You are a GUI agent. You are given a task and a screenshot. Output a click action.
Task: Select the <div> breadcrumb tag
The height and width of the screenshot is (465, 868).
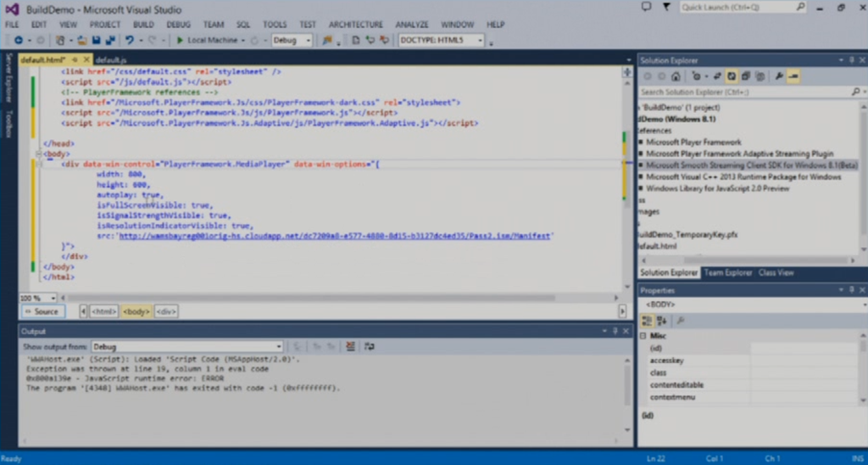click(x=166, y=311)
